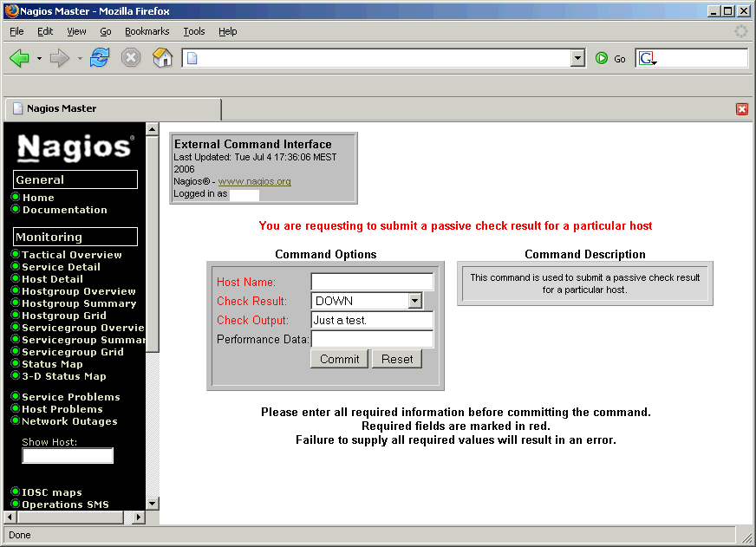This screenshot has width=756, height=547.
Task: Open the Edit menu
Action: 45,31
